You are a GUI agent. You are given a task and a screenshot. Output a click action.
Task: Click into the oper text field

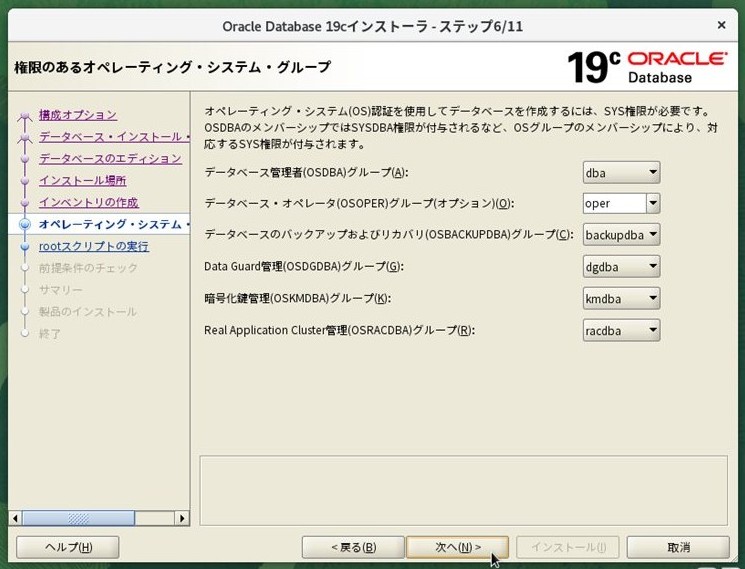(614, 203)
